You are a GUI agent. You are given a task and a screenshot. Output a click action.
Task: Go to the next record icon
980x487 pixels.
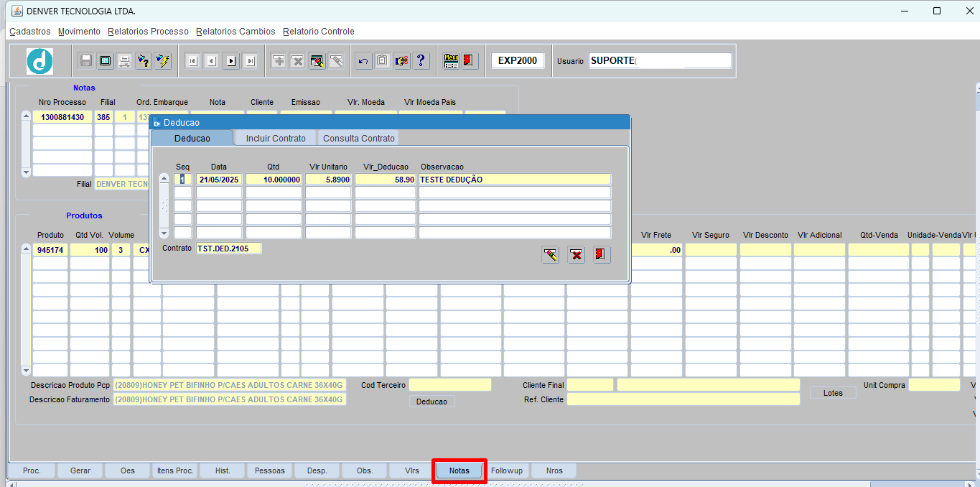coord(231,61)
